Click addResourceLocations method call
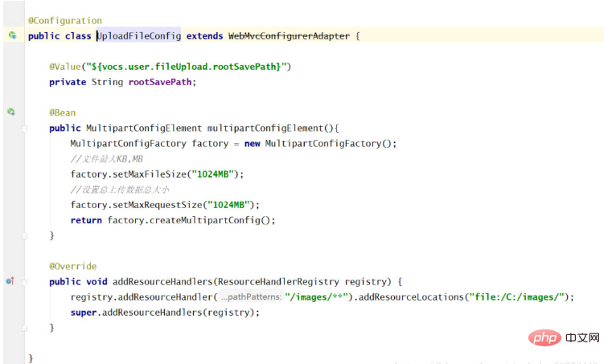 tap(411, 297)
